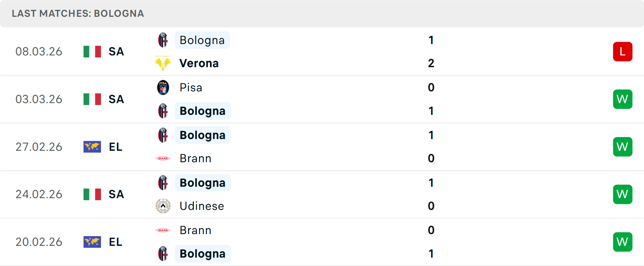Click the yellow Verona club crest

[x=163, y=63]
